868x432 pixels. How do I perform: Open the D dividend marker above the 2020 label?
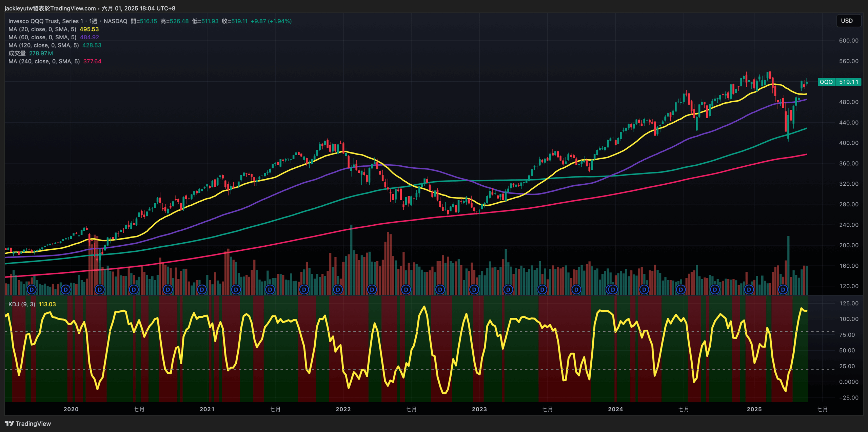[66, 290]
